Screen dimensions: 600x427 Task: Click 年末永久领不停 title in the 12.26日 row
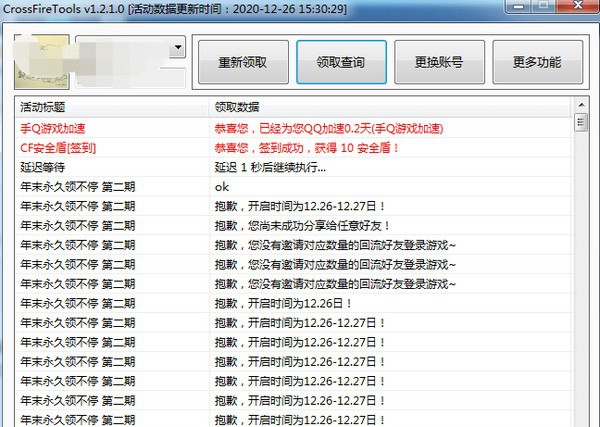click(x=78, y=303)
